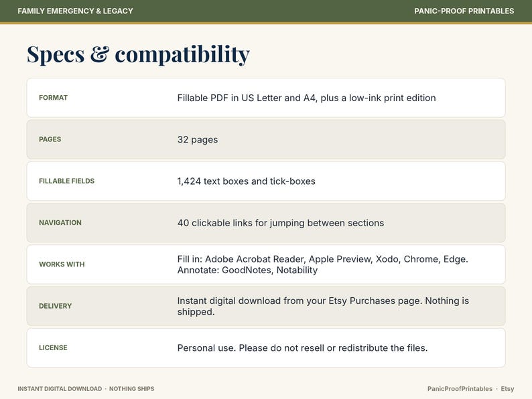Click the '32 pages' value
The height and width of the screenshot is (399, 532).
pos(198,140)
